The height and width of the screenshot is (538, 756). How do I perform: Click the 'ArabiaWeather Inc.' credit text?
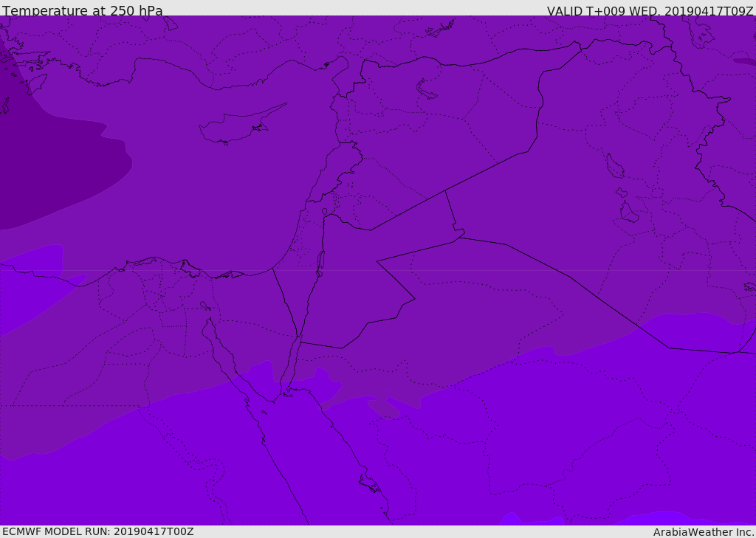coord(703,532)
